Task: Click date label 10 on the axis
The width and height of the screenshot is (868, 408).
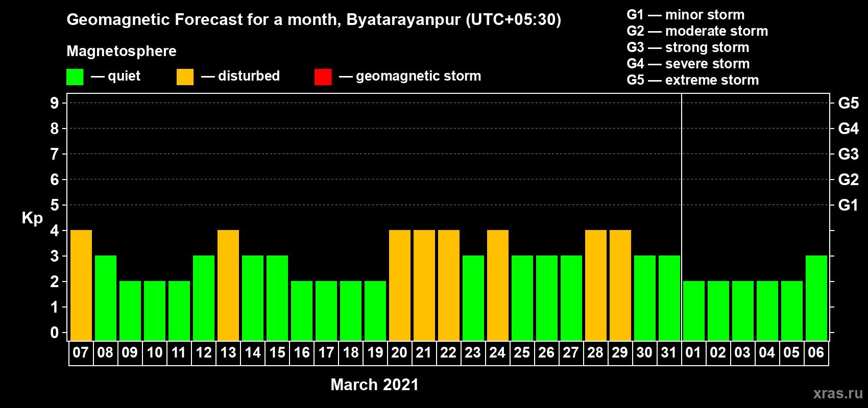Action: 154,353
